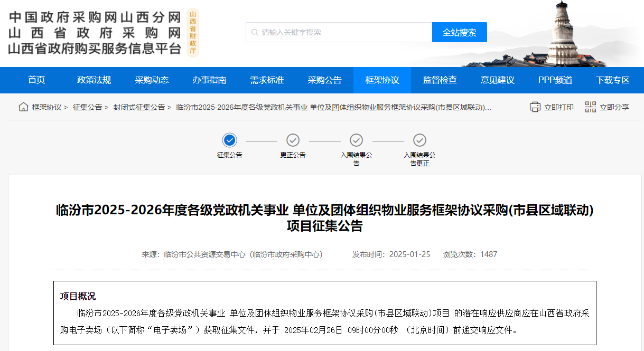Click the 入围结果公告更正 progress marker
The width and height of the screenshot is (644, 351).
[x=419, y=141]
